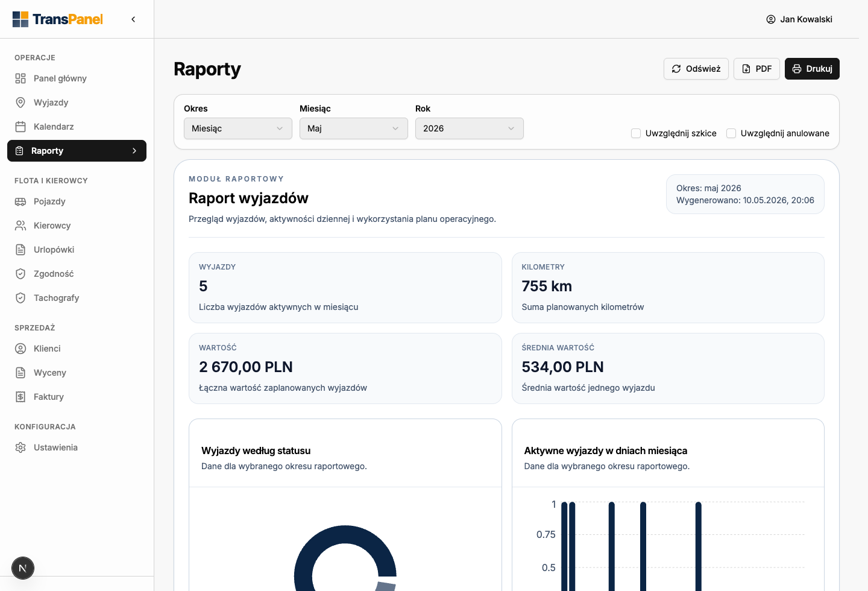This screenshot has width=868, height=591.
Task: Click the Drukuj print button
Action: point(812,69)
